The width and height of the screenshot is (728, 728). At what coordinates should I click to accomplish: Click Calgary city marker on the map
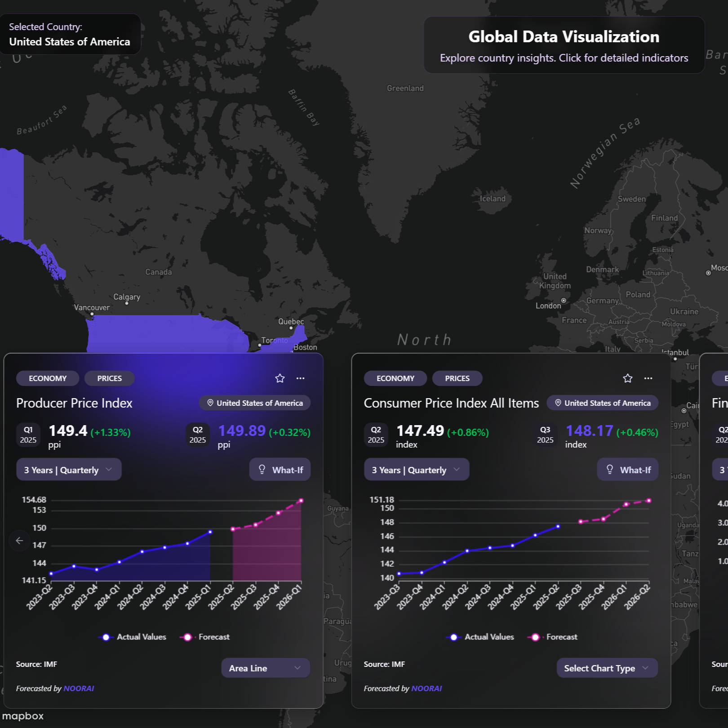point(127,303)
